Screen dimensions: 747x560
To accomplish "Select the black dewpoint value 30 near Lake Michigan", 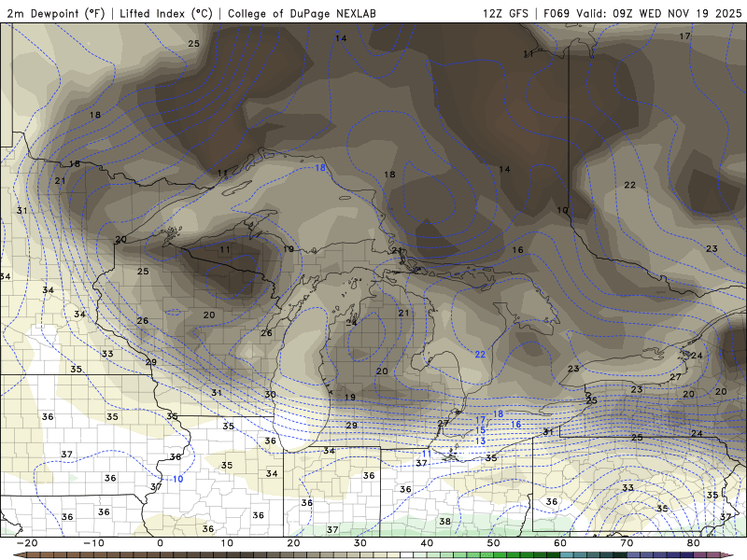I will [x=270, y=394].
